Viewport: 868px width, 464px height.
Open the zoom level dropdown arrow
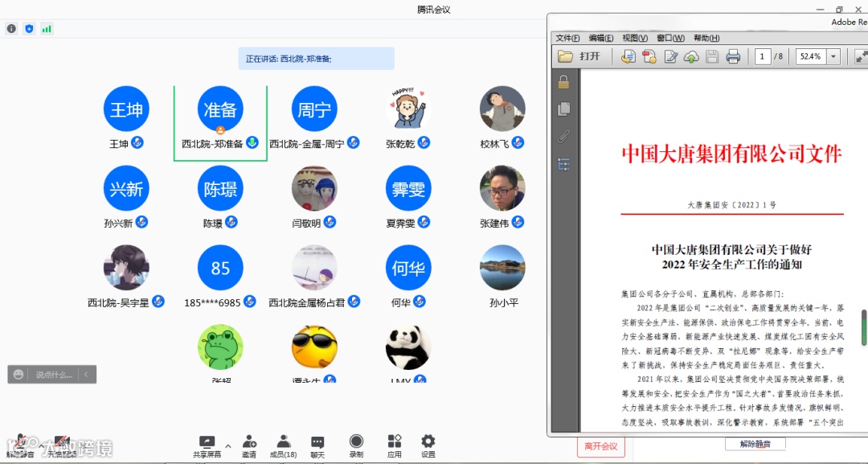click(833, 56)
